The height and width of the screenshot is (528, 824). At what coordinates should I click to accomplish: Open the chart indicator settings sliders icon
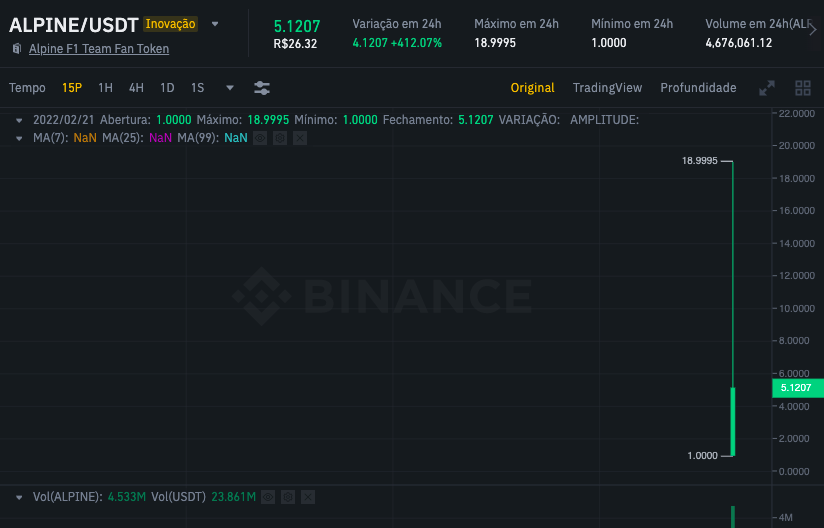262,88
